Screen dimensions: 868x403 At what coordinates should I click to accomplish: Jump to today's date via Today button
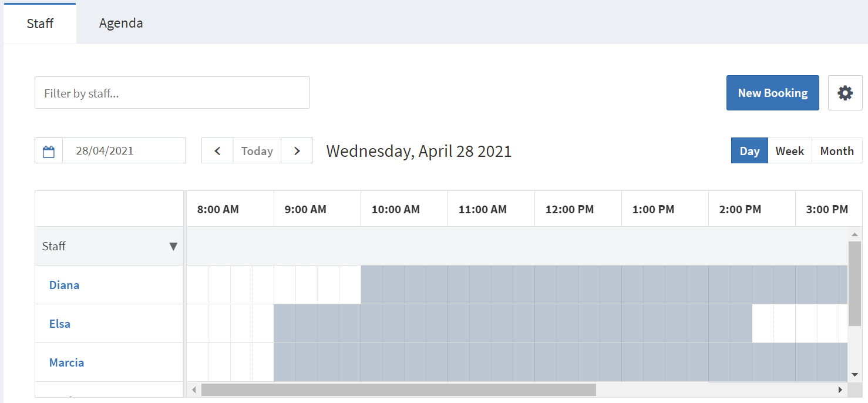pyautogui.click(x=257, y=150)
